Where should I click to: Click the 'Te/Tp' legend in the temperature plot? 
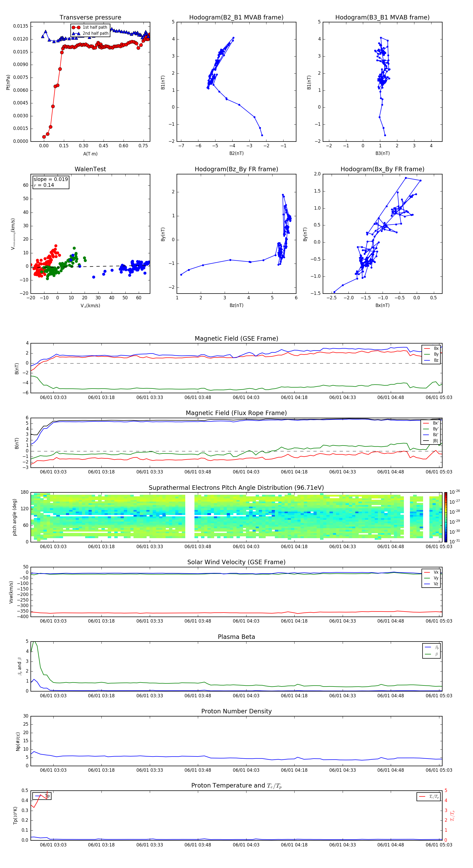point(429,797)
